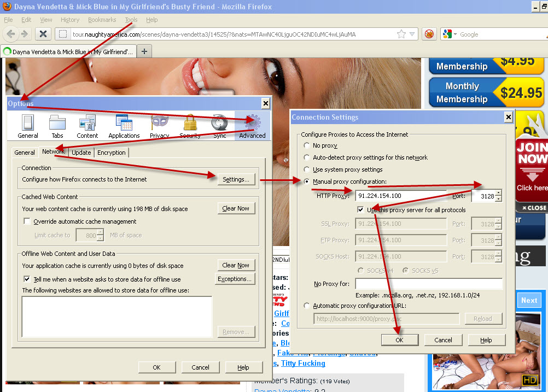Screen dimensions: 548x392
Task: Click the page address bar URL
Action: (214, 34)
